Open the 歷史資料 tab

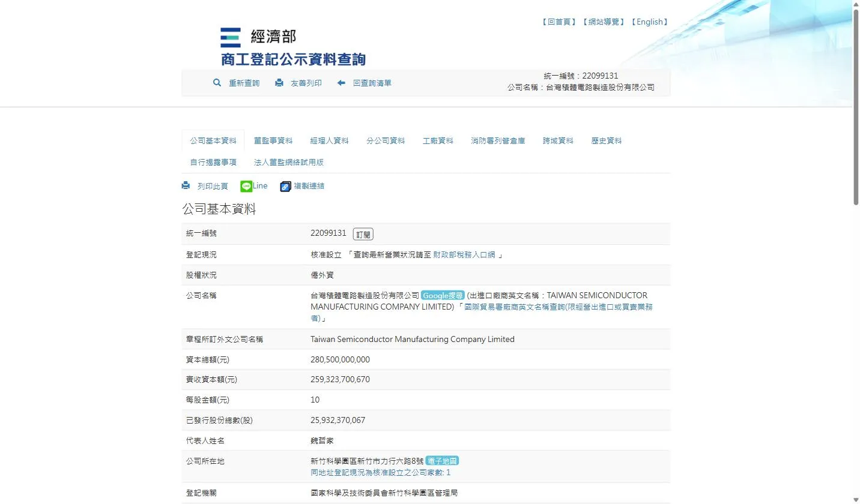tap(606, 141)
